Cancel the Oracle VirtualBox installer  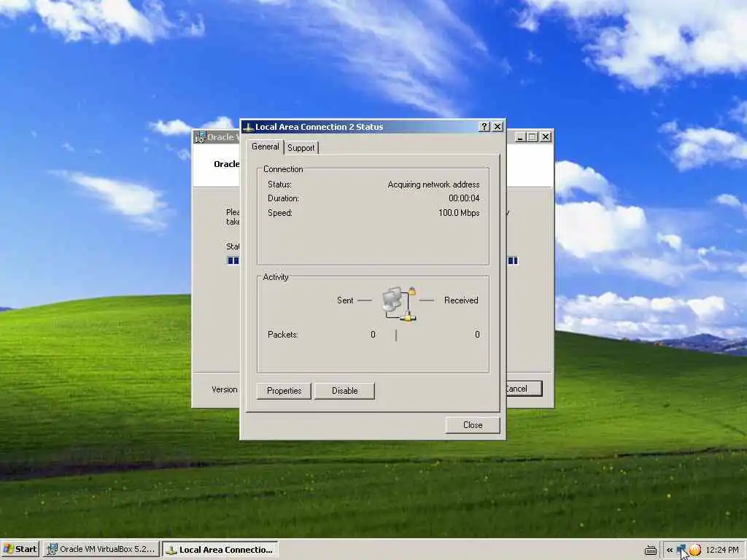pos(524,389)
